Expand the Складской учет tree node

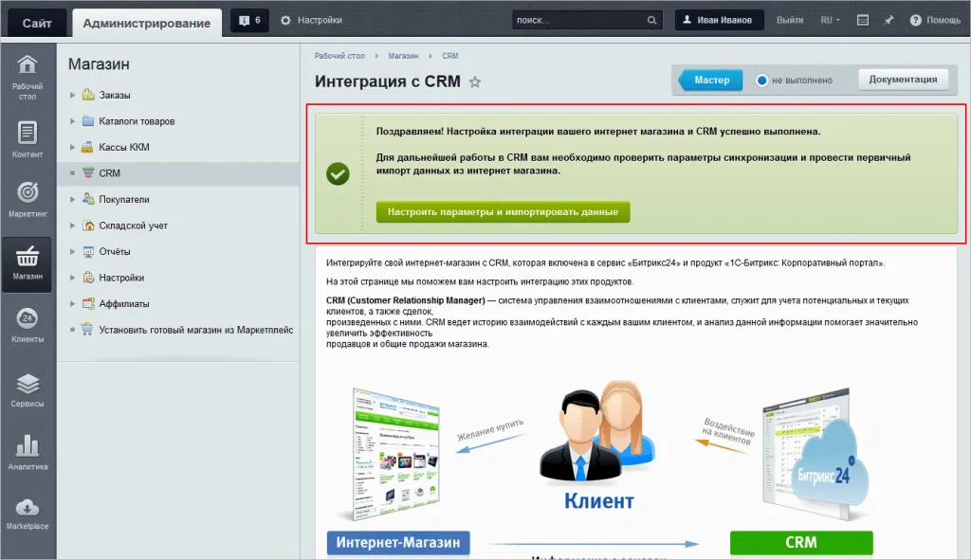click(x=72, y=226)
